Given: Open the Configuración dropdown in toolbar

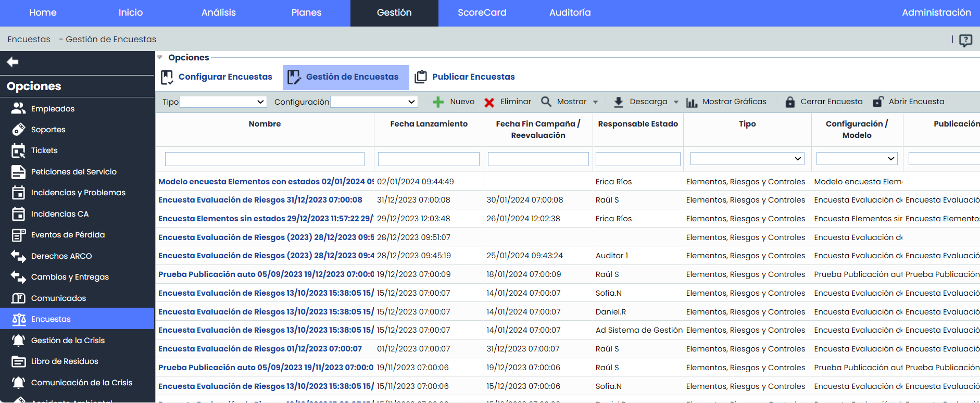Looking at the screenshot, I should coord(374,102).
